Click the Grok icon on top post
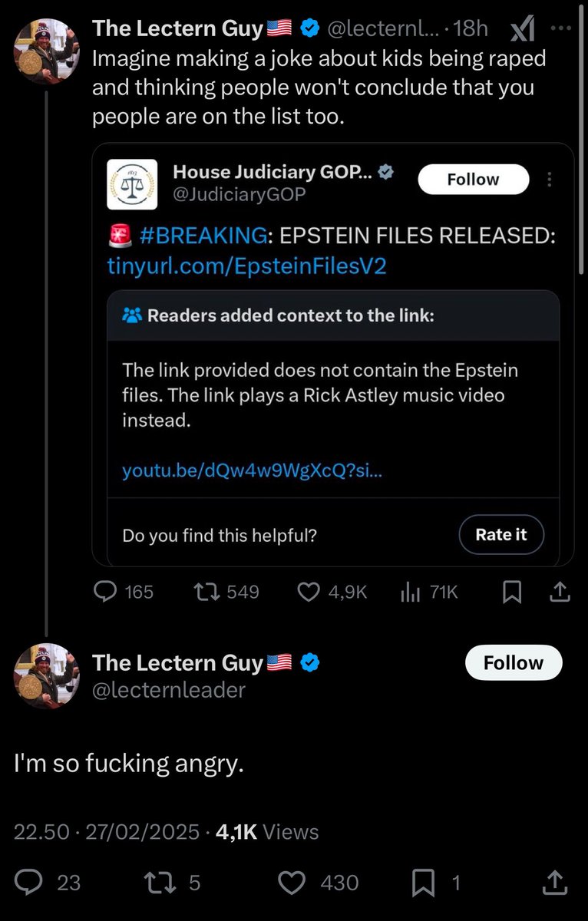This screenshot has width=588, height=921. coord(523,30)
